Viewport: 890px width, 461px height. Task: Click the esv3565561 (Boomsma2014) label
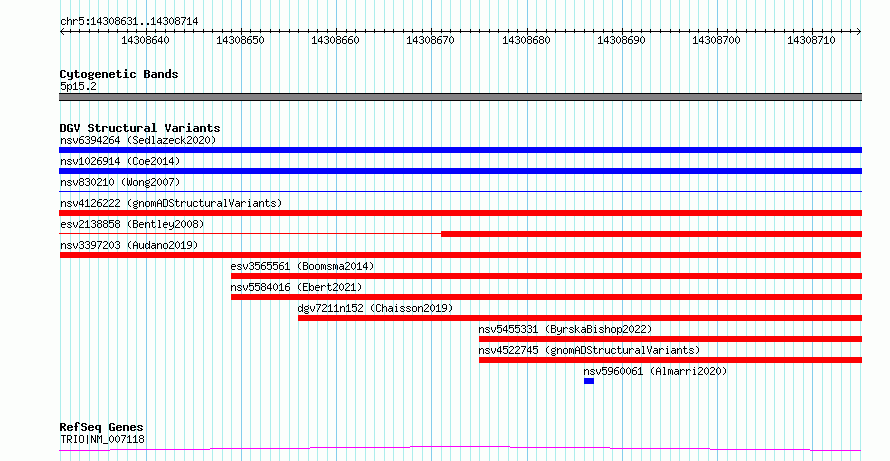click(x=302, y=266)
